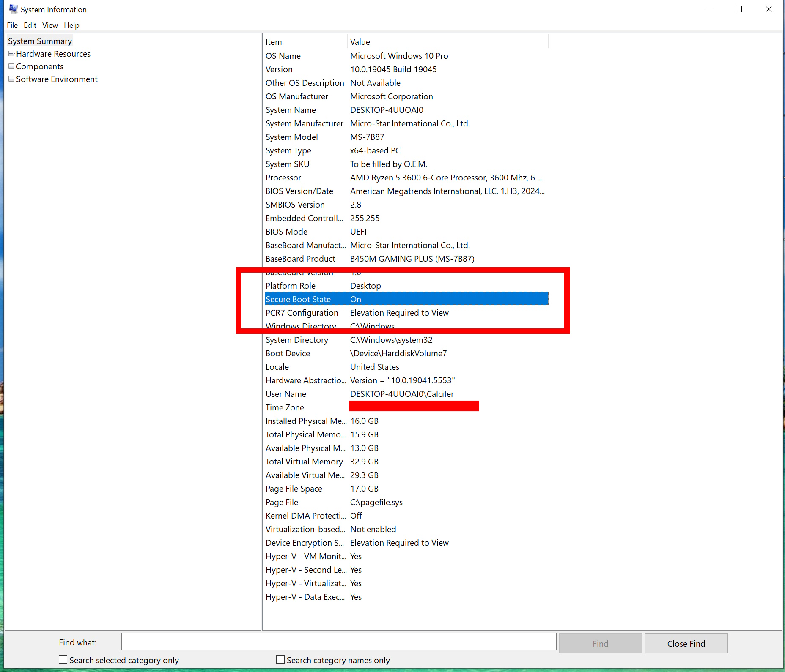The height and width of the screenshot is (672, 785).
Task: Select the User Name row
Action: (x=406, y=394)
